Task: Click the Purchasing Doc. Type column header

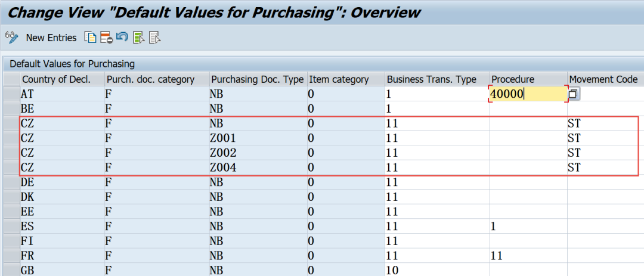Action: pos(258,79)
